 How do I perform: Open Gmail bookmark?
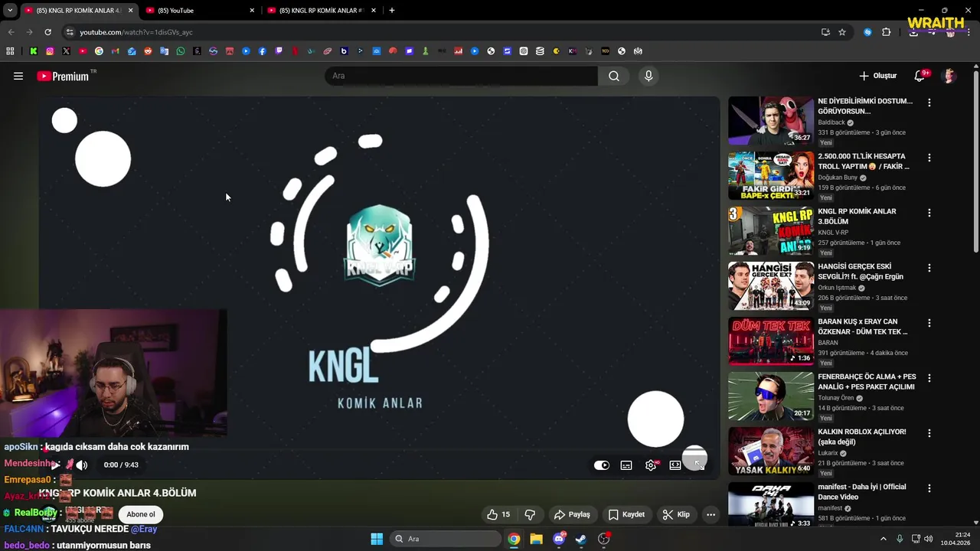coord(115,51)
